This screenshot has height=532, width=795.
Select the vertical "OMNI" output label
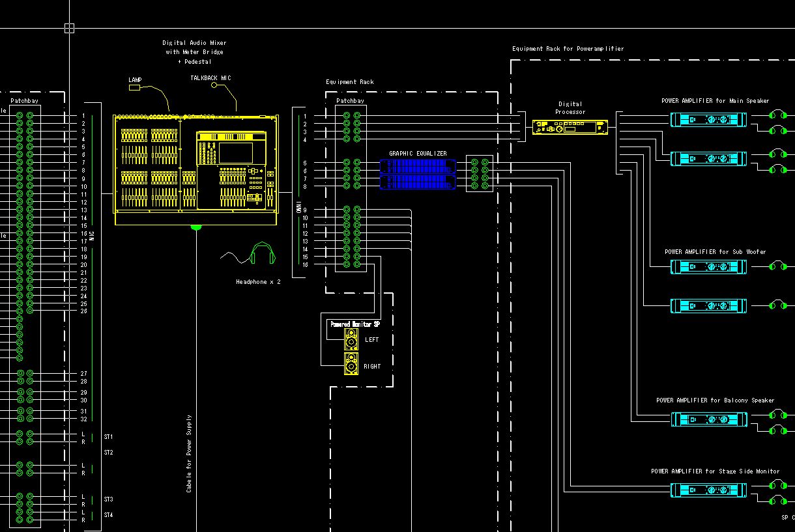[299, 208]
